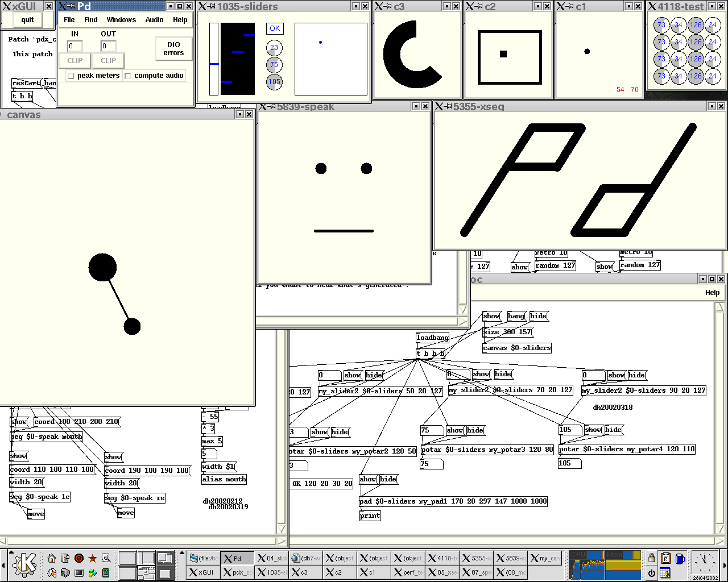Screen dimensions: 728x582
Task: Open the File menu in Pd window
Action: [69, 19]
